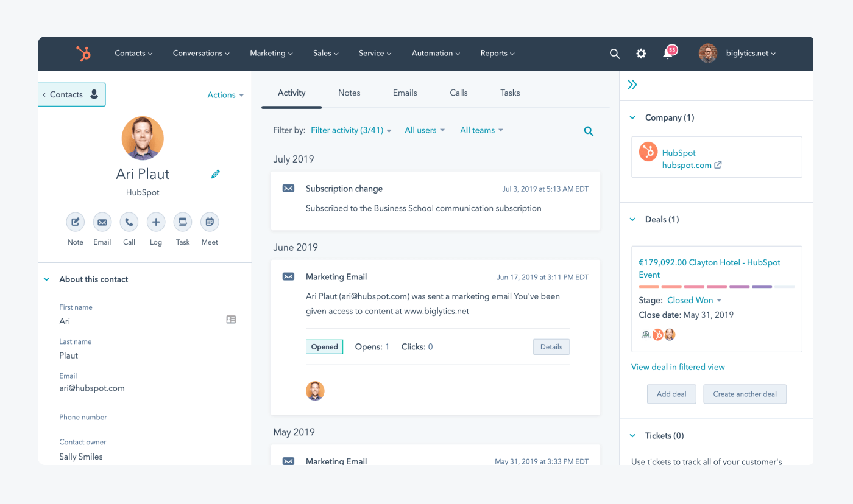Open the biglytics.net account dropdown

coord(751,54)
